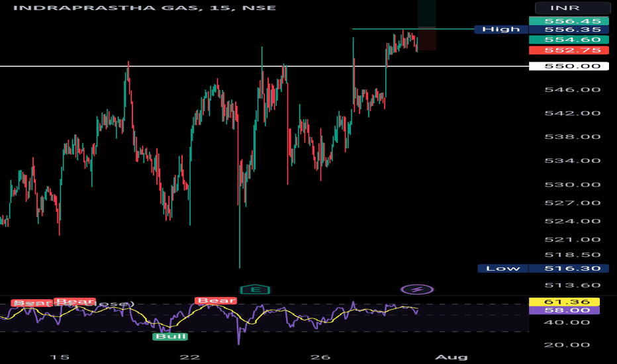Click the 518.50 price axis label
Screen dimensions: 617x364
click(572, 255)
